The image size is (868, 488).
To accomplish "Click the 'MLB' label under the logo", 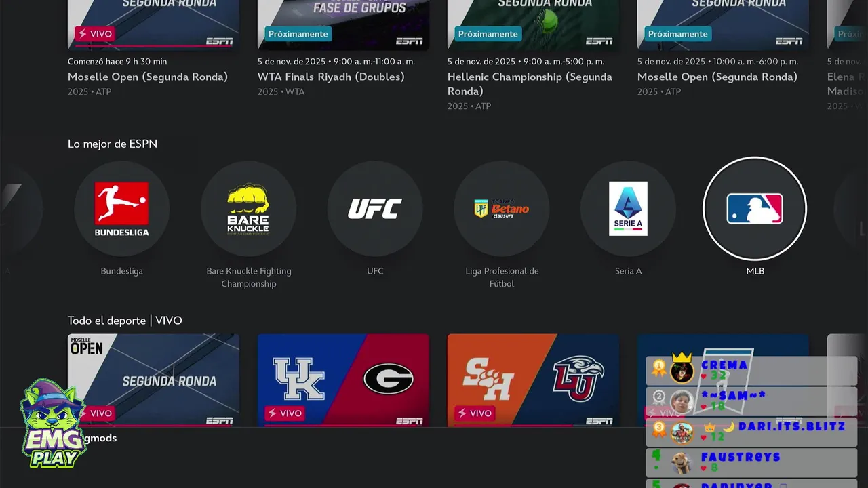I will tap(755, 271).
